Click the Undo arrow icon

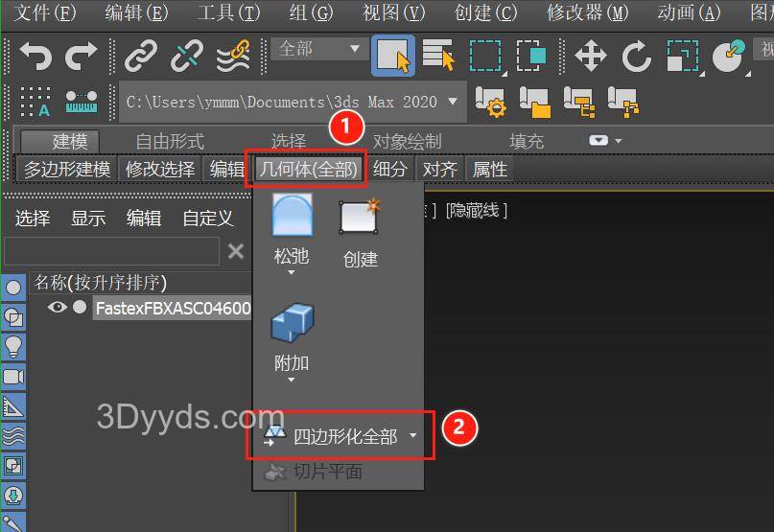click(35, 56)
